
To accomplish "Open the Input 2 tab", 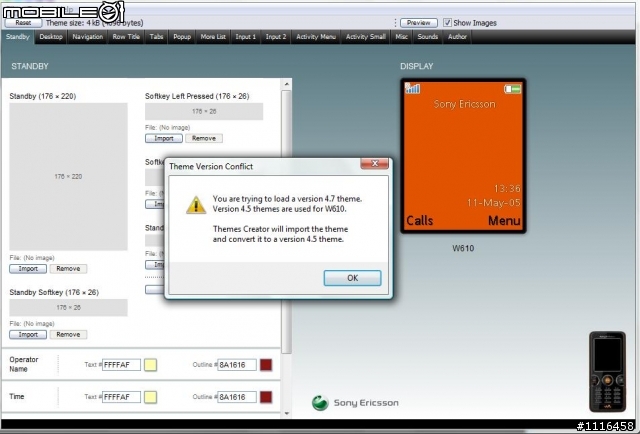I will [276, 37].
